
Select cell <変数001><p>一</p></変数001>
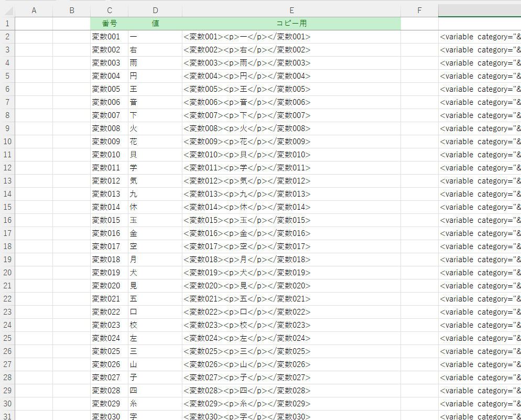pos(291,37)
